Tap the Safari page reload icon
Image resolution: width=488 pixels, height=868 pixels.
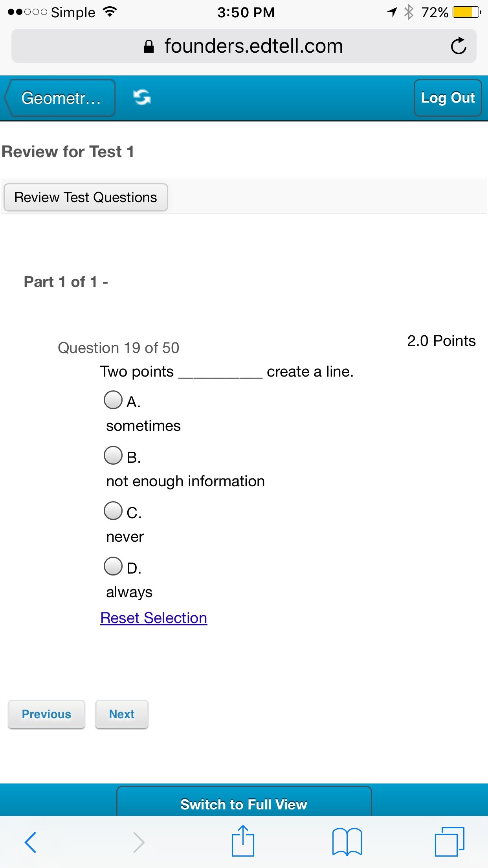458,46
